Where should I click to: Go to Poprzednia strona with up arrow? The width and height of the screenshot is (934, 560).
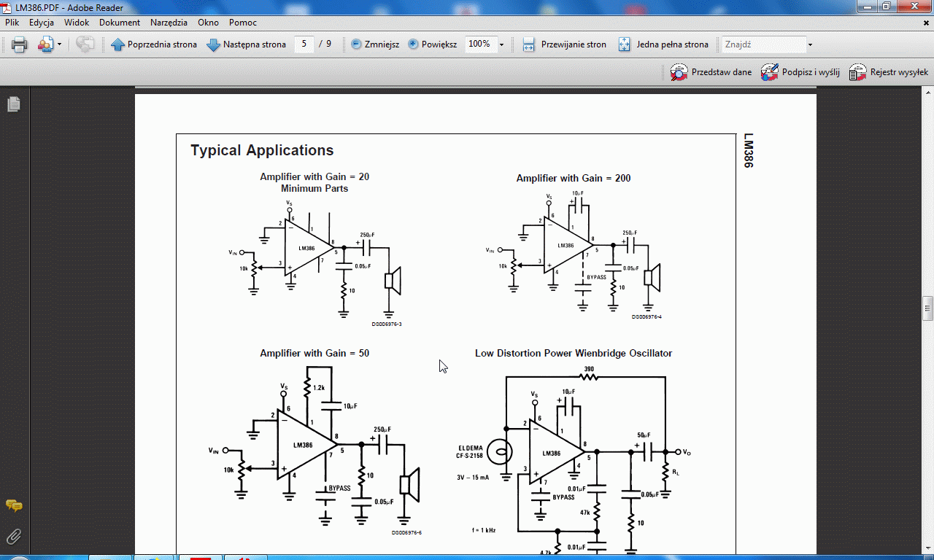point(154,44)
